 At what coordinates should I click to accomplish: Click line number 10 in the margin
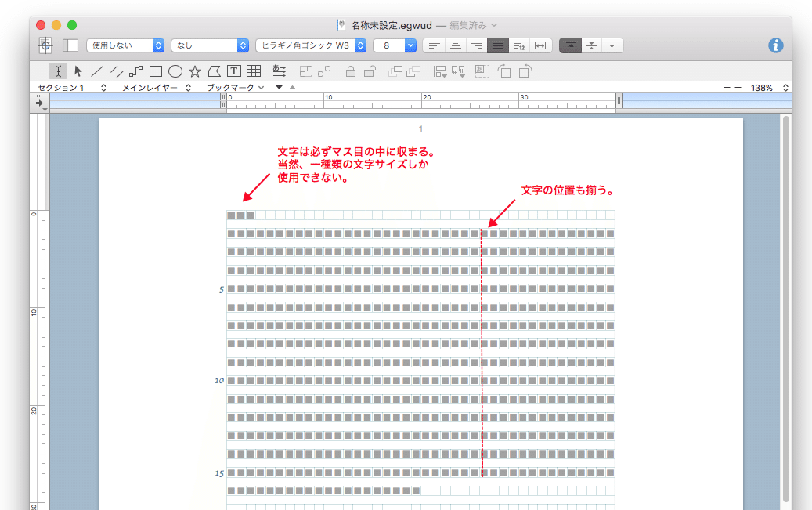(219, 381)
